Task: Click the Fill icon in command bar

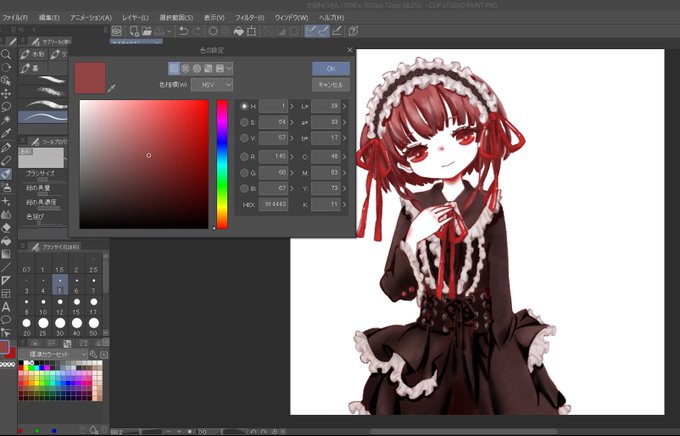Action: [x=239, y=31]
